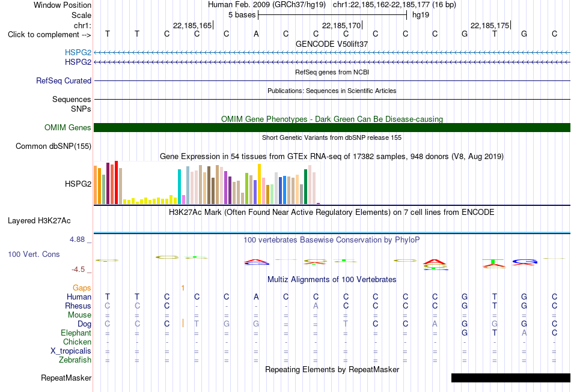Click the orange gap count '1' in Gaps row

(183, 288)
